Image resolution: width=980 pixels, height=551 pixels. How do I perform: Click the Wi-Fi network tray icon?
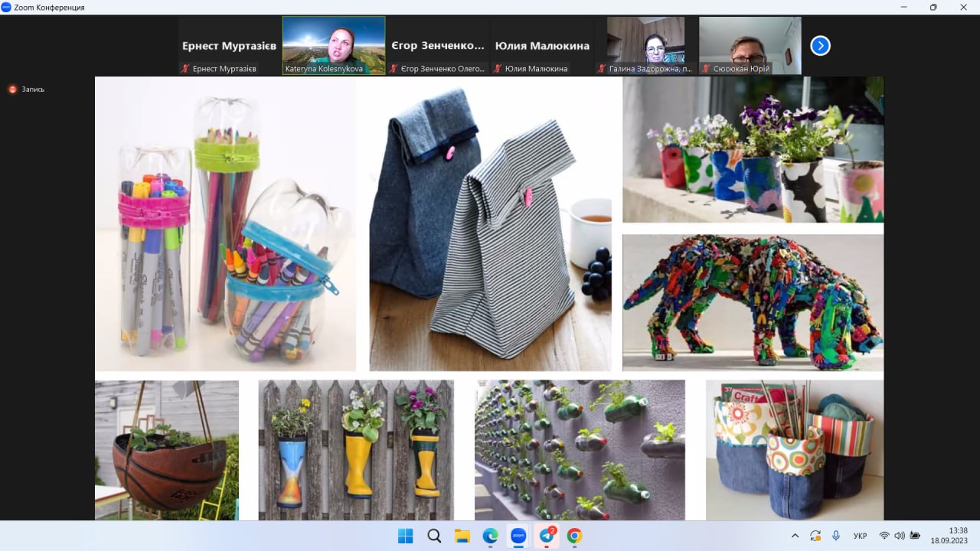(x=884, y=536)
